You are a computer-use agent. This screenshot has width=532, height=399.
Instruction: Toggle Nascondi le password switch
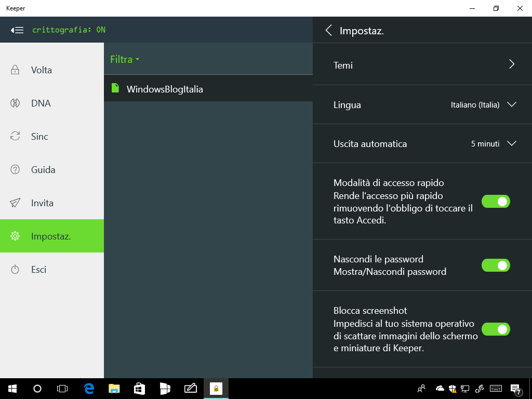pyautogui.click(x=496, y=265)
